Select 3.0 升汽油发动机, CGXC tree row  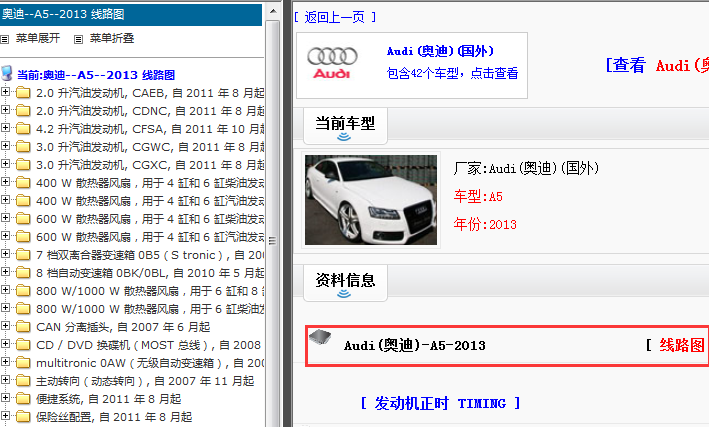click(150, 165)
